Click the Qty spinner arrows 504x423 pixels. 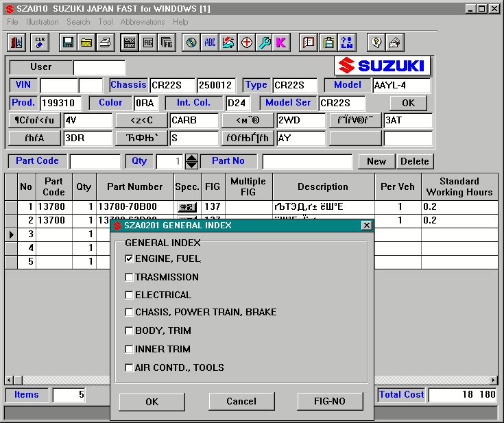(191, 161)
